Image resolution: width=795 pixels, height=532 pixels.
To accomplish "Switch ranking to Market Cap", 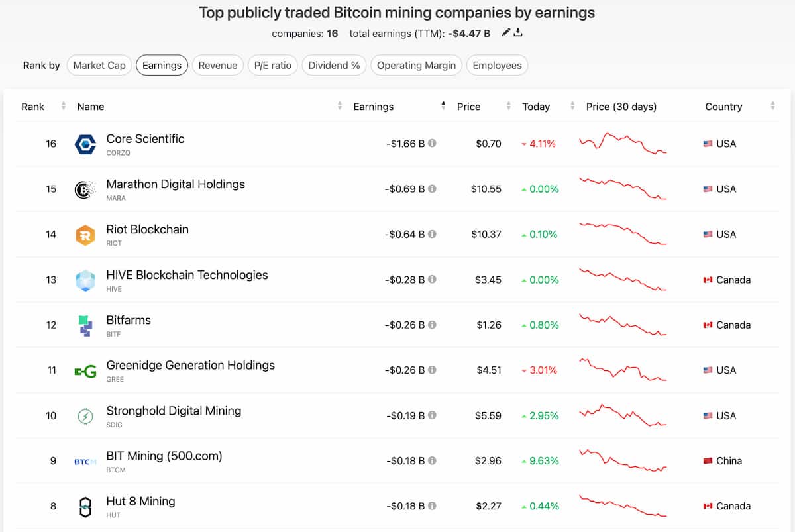I will coord(99,65).
